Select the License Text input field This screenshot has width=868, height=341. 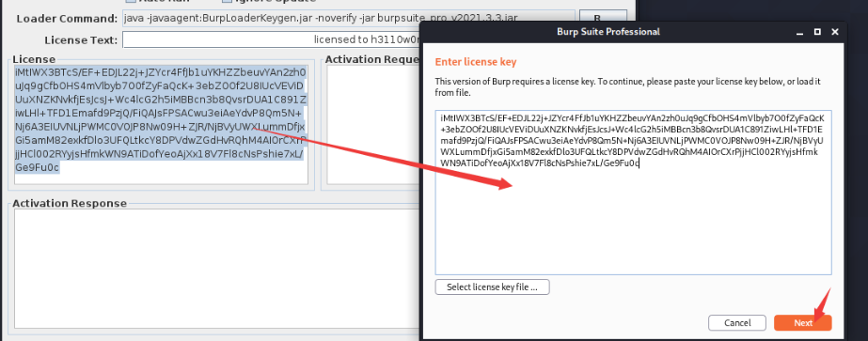point(271,39)
